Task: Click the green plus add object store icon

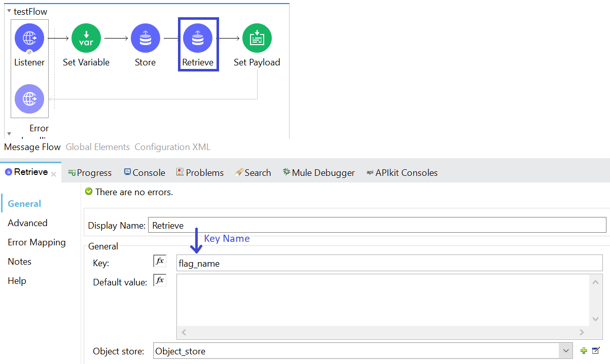Action: (584, 351)
